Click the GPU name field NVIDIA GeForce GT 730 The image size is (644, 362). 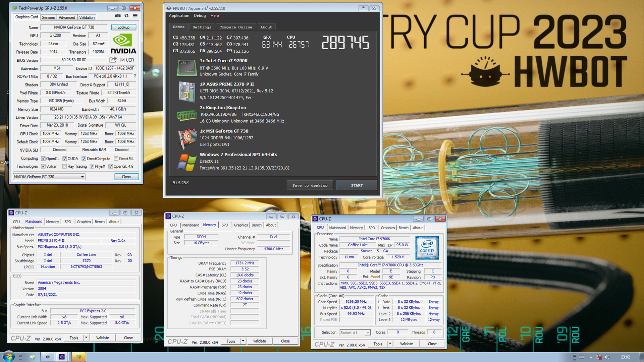(74, 27)
